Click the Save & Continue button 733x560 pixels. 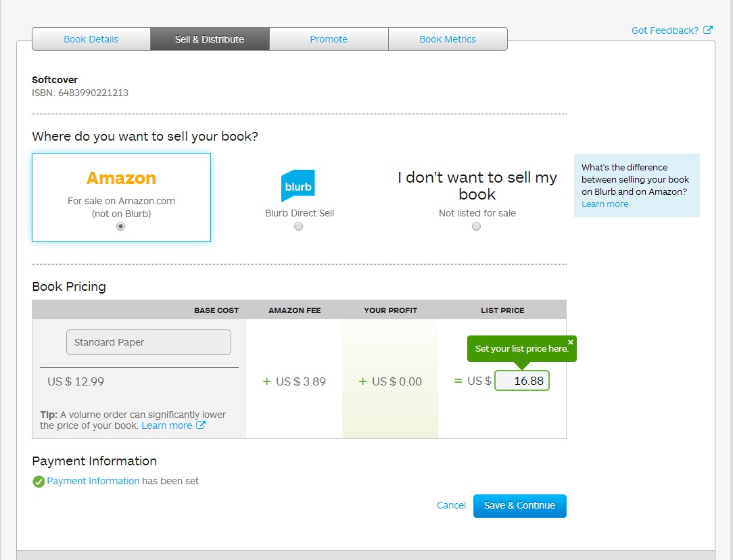pyautogui.click(x=520, y=506)
